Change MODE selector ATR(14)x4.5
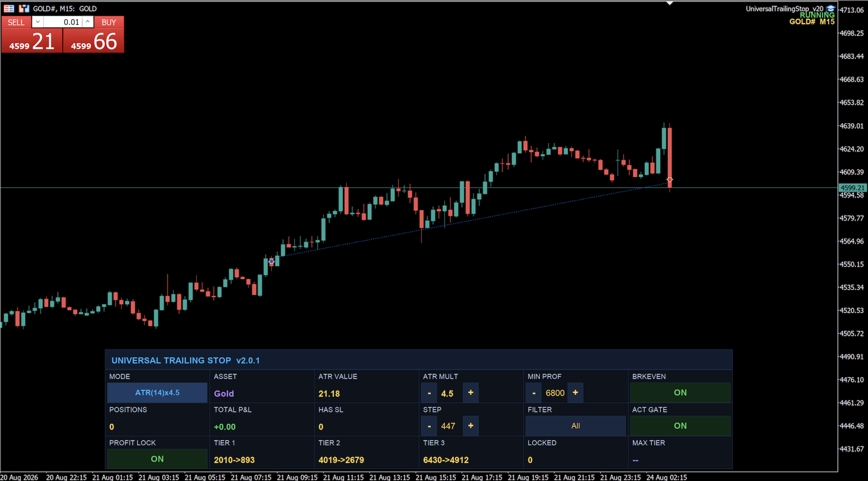This screenshot has height=481, width=868. pos(157,392)
